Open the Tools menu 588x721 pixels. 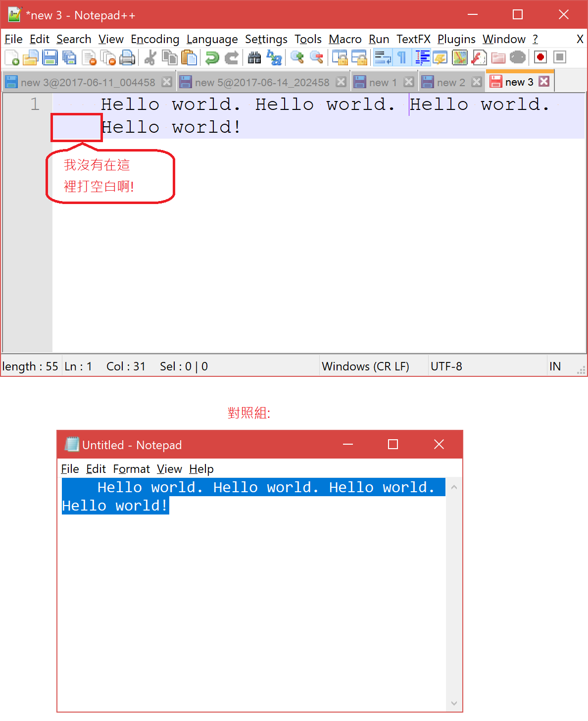pos(308,39)
